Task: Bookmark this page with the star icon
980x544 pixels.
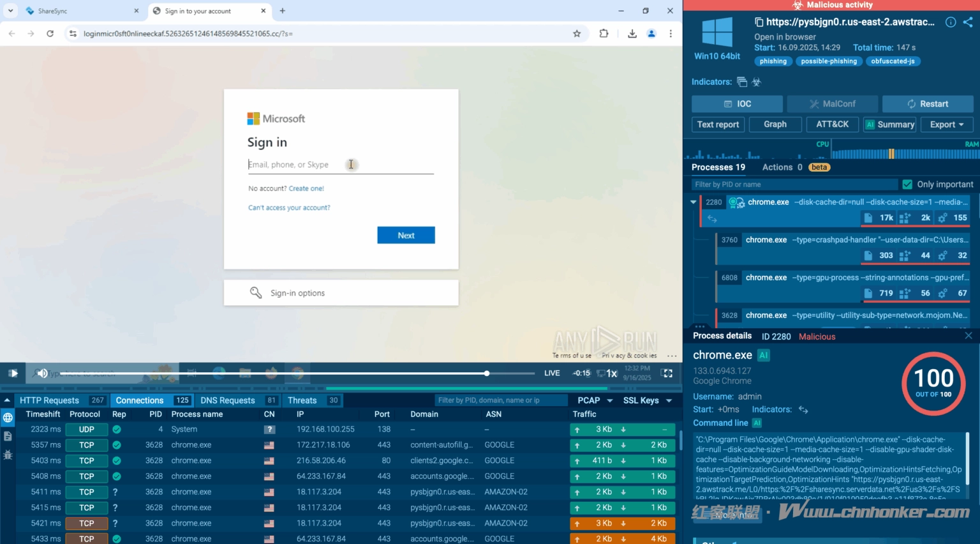Action: tap(577, 34)
